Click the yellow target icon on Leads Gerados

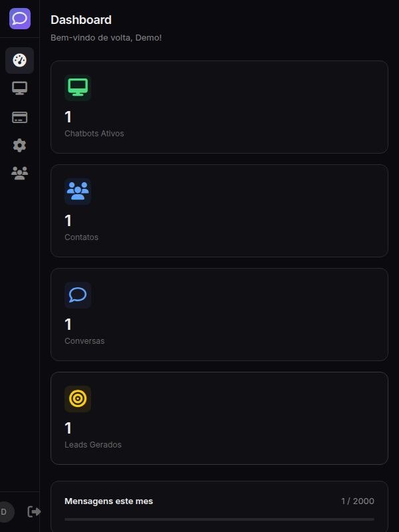(78, 398)
